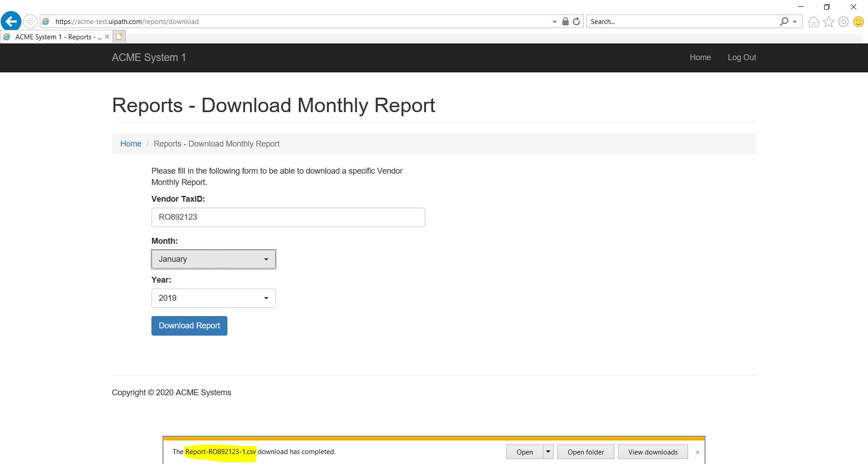
Task: Click the Open folder button
Action: tap(586, 452)
